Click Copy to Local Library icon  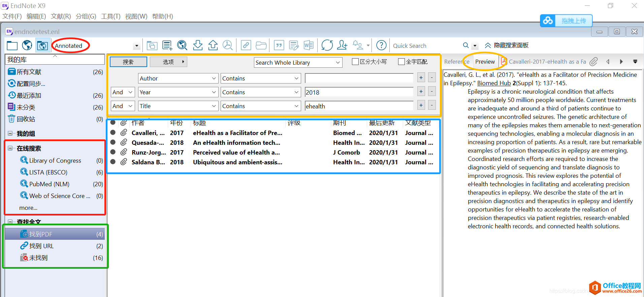[x=152, y=45]
